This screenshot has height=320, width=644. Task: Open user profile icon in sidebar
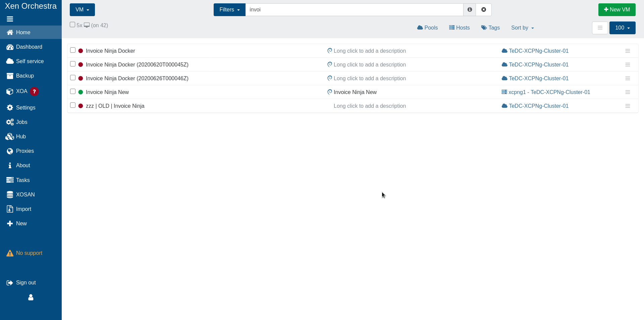coord(31,298)
